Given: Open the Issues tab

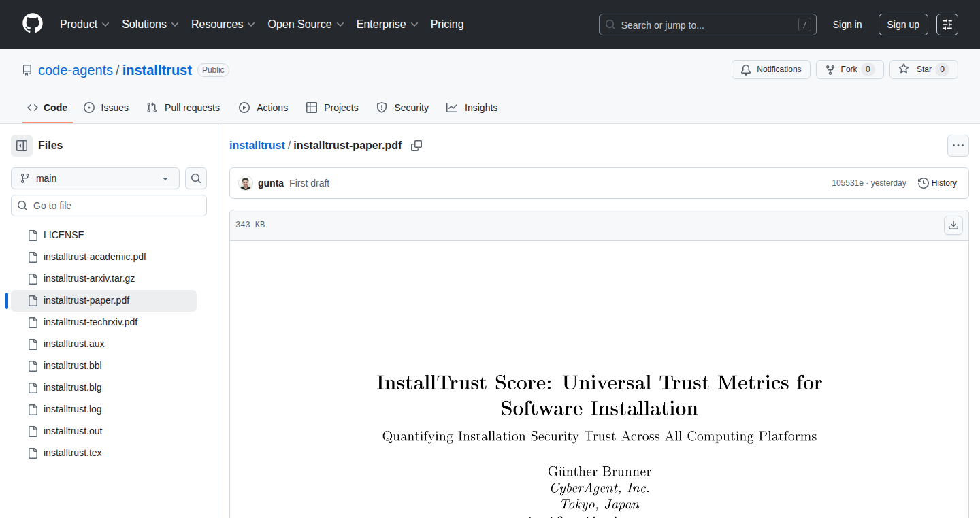Looking at the screenshot, I should pyautogui.click(x=106, y=108).
